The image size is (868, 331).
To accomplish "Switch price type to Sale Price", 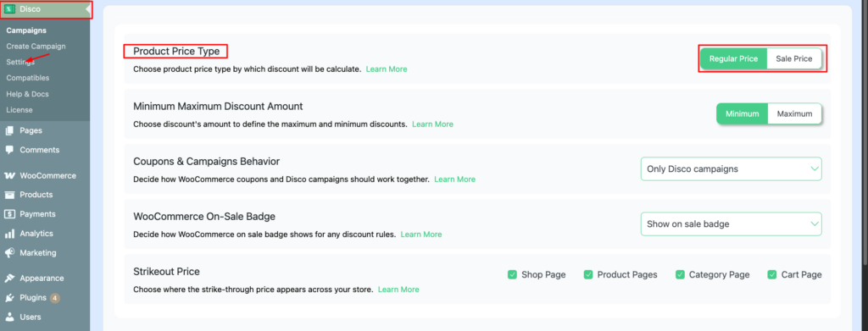I will coord(793,58).
